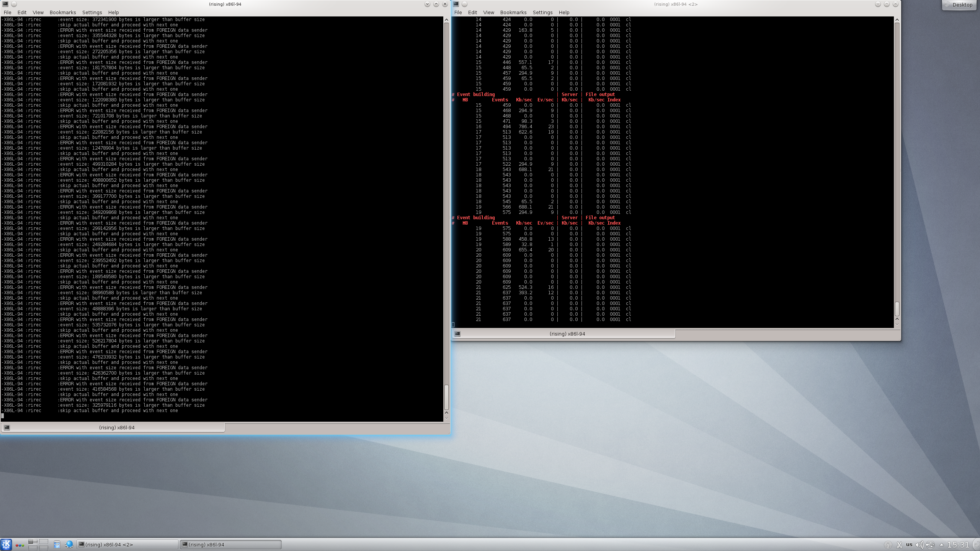
Task: Click the notifications info tray icon
Action: (x=888, y=545)
